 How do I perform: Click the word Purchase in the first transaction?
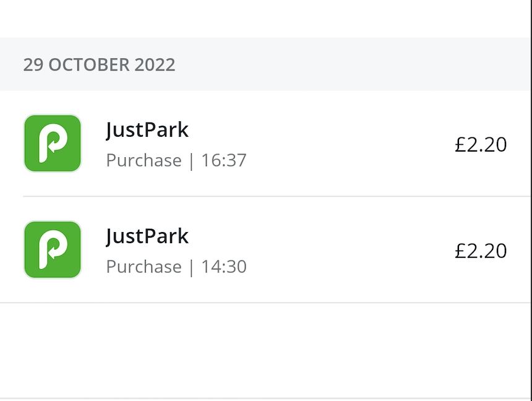click(144, 161)
